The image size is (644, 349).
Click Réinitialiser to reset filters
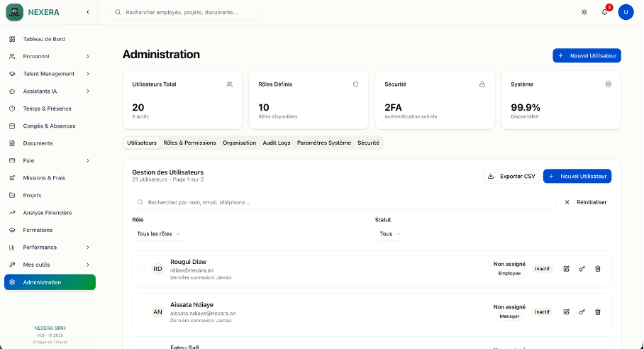tap(586, 202)
